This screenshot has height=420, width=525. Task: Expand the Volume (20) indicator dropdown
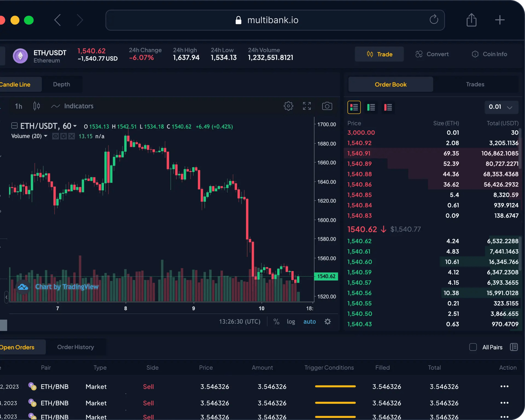[x=46, y=136]
